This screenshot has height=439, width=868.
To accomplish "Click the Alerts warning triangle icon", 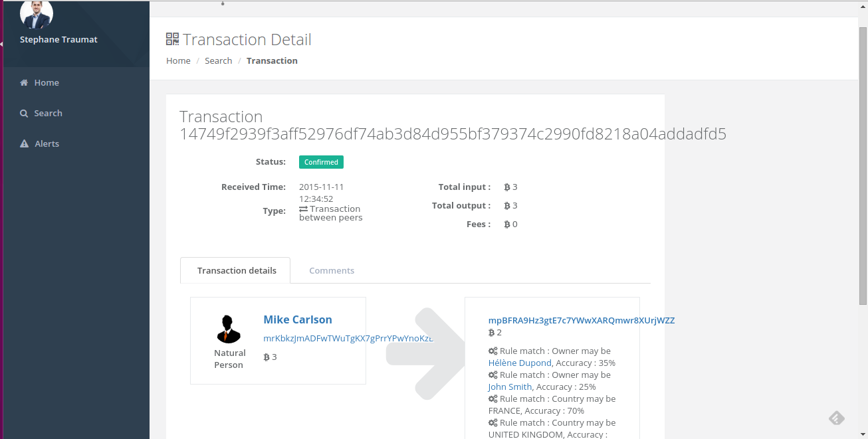I will pyautogui.click(x=25, y=144).
